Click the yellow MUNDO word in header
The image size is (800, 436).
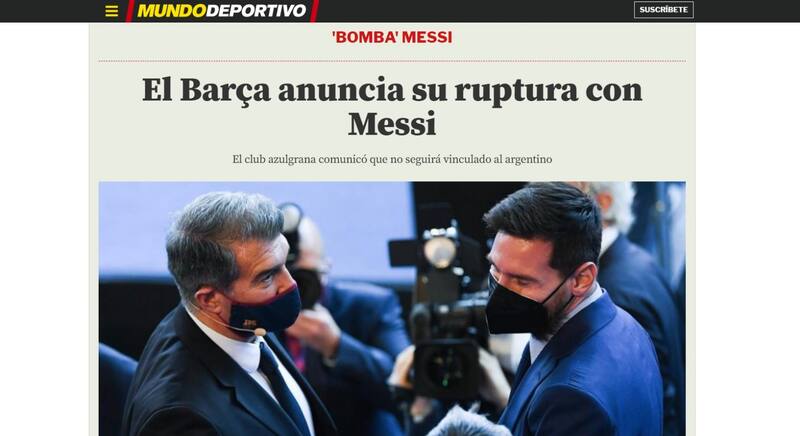[172, 11]
